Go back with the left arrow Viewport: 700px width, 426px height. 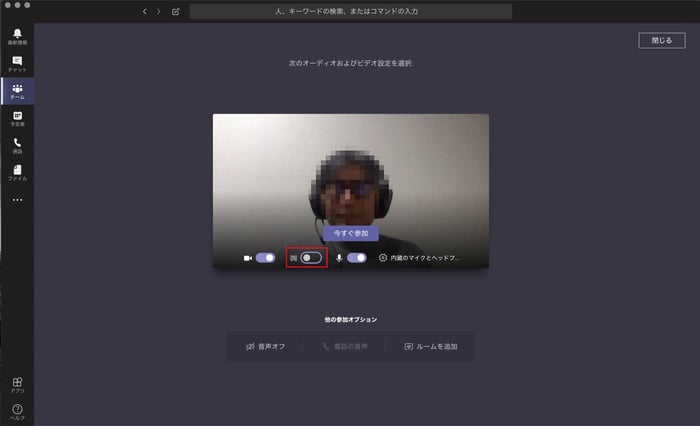click(x=144, y=12)
